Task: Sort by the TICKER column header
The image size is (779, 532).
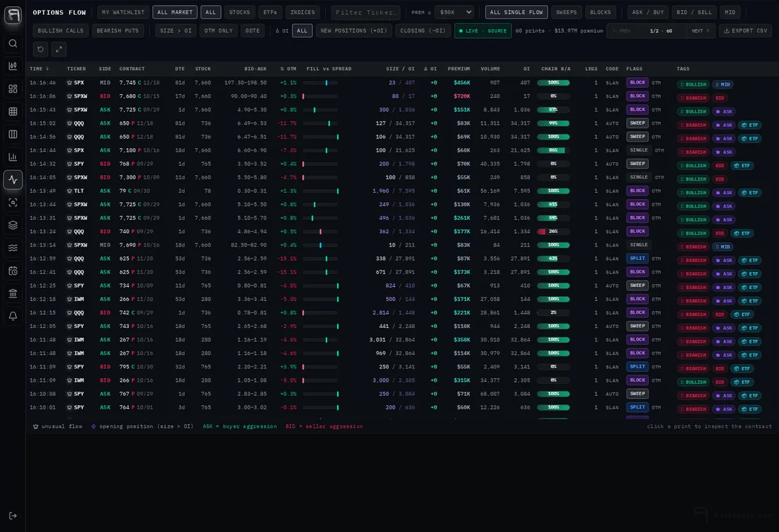Action: [76, 69]
